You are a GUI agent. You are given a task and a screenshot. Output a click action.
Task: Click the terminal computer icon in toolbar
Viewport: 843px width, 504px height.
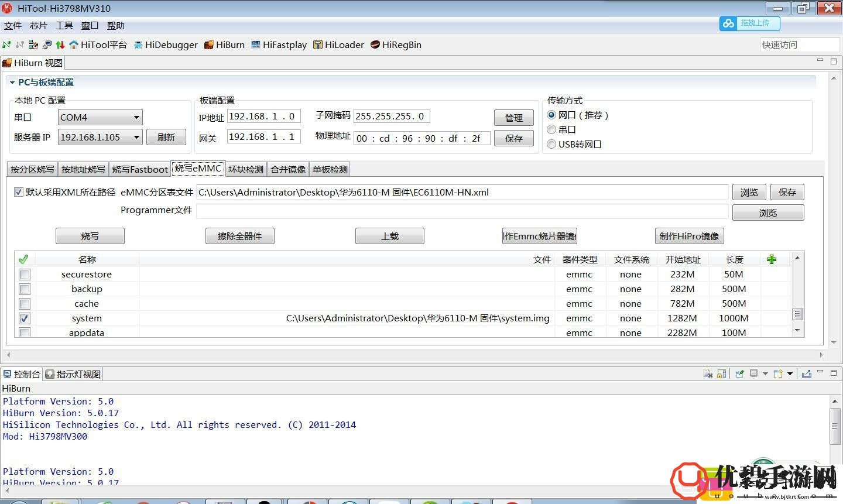(47, 44)
